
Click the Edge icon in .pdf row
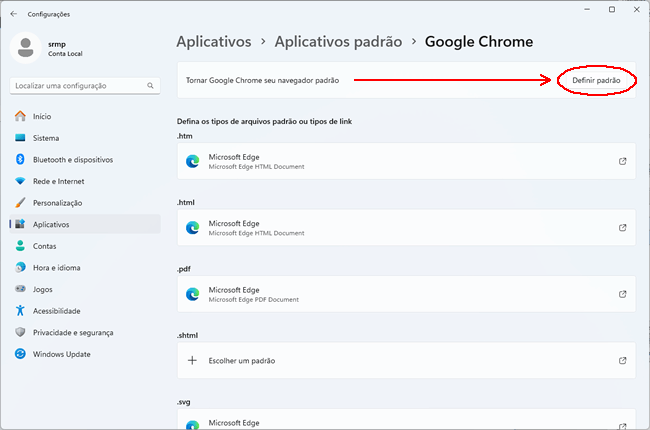click(192, 294)
